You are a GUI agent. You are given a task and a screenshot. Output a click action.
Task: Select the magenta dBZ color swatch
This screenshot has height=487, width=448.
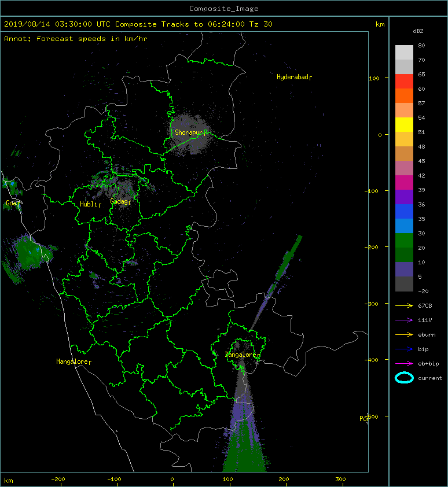pyautogui.click(x=404, y=182)
